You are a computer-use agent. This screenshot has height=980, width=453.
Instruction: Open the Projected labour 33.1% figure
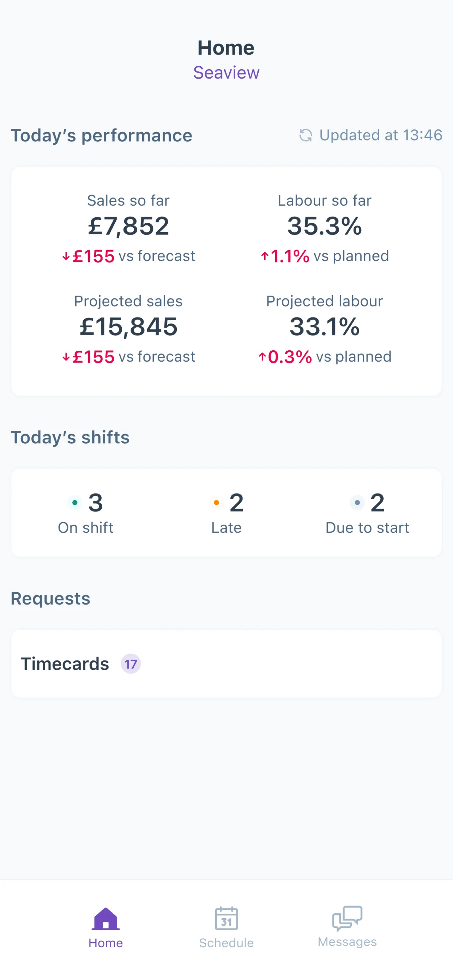pos(325,326)
